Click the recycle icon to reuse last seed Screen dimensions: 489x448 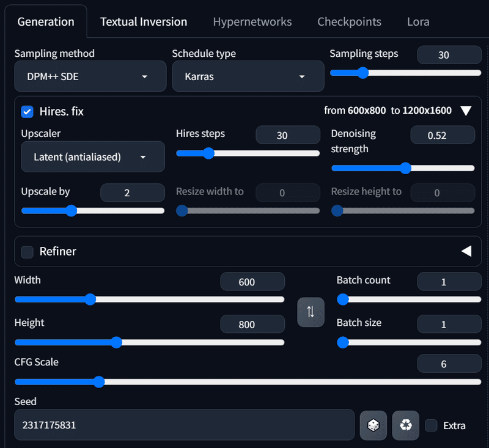click(405, 425)
